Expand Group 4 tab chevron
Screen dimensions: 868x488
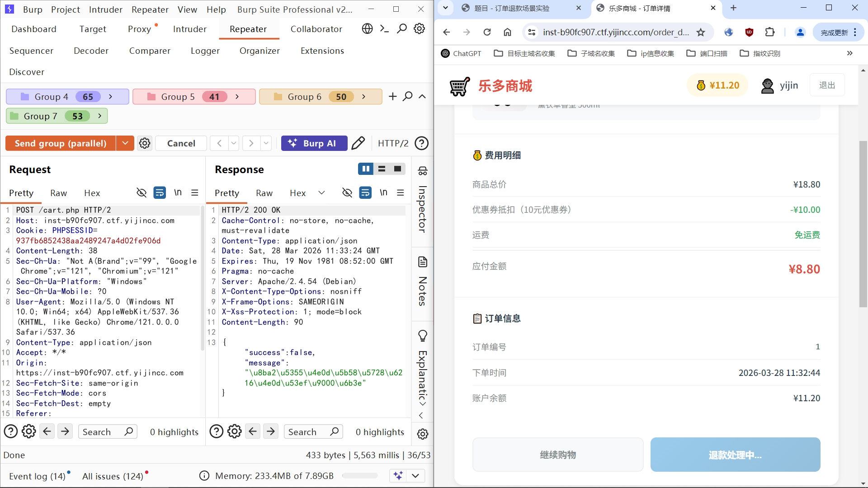[x=110, y=97]
